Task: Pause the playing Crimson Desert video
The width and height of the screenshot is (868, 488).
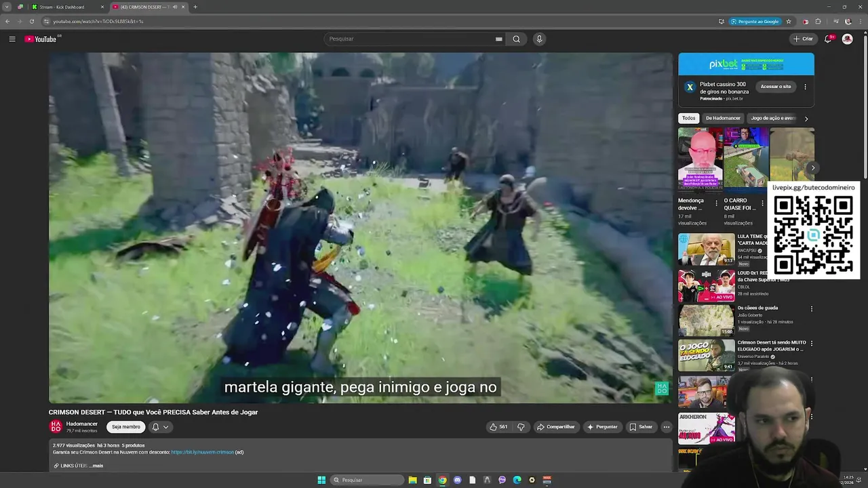Action: pyautogui.click(x=360, y=228)
